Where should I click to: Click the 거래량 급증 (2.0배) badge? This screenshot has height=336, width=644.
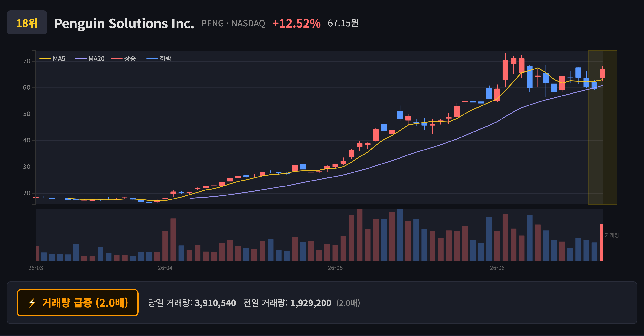[x=77, y=302]
